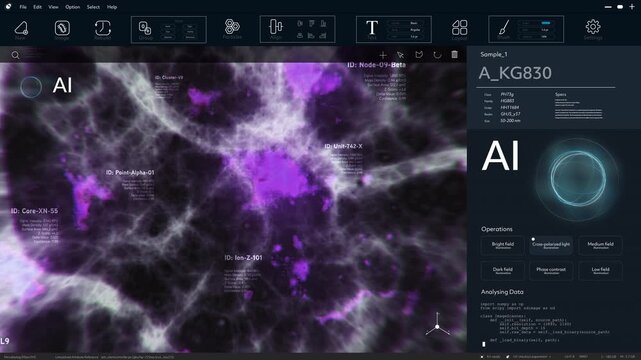Click the Brush color swatch
641x360 pixels.
(x=546, y=23)
